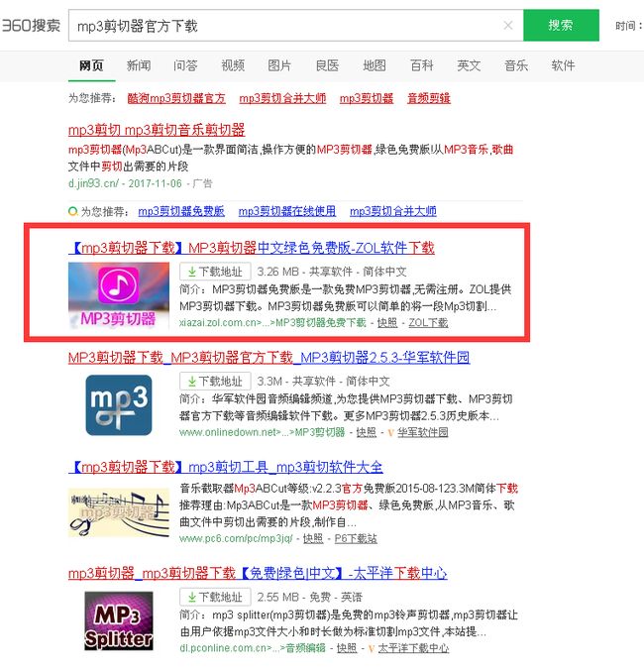Click 下载地址 button for 2.55 MB result
This screenshot has height=671, width=644.
coord(215,597)
